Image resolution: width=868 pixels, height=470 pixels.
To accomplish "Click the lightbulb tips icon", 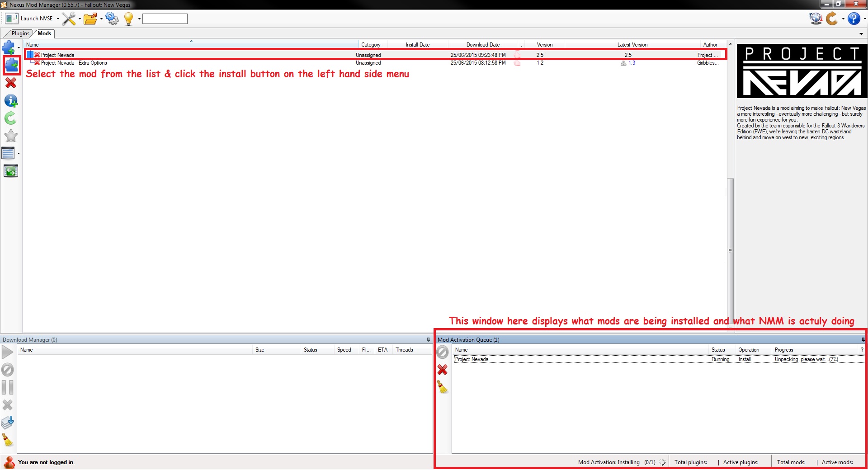I will tap(129, 19).
